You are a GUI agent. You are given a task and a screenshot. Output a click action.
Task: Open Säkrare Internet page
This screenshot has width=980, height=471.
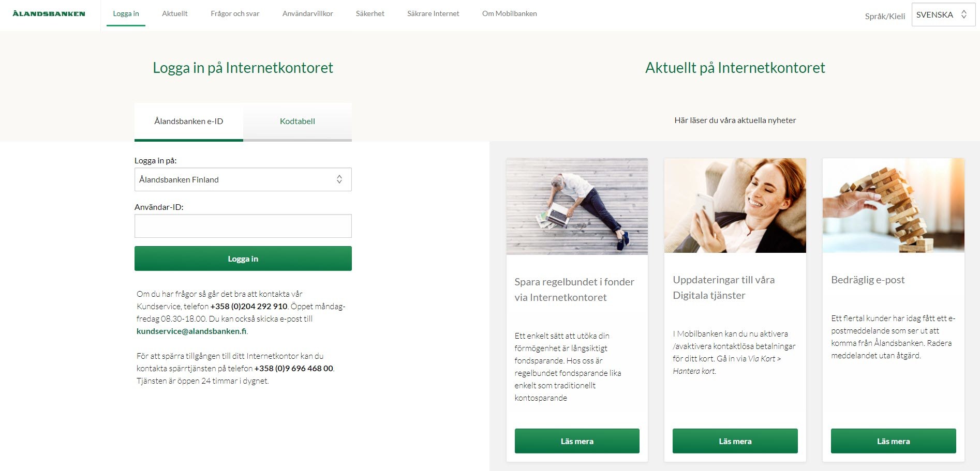(x=433, y=13)
